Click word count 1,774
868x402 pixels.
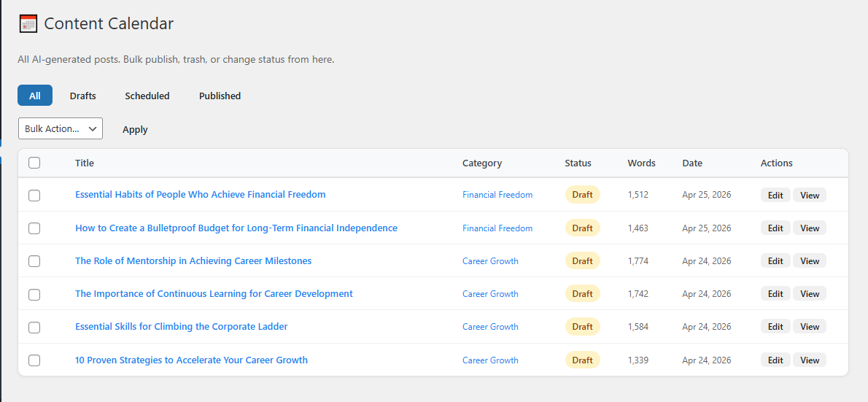(x=638, y=260)
